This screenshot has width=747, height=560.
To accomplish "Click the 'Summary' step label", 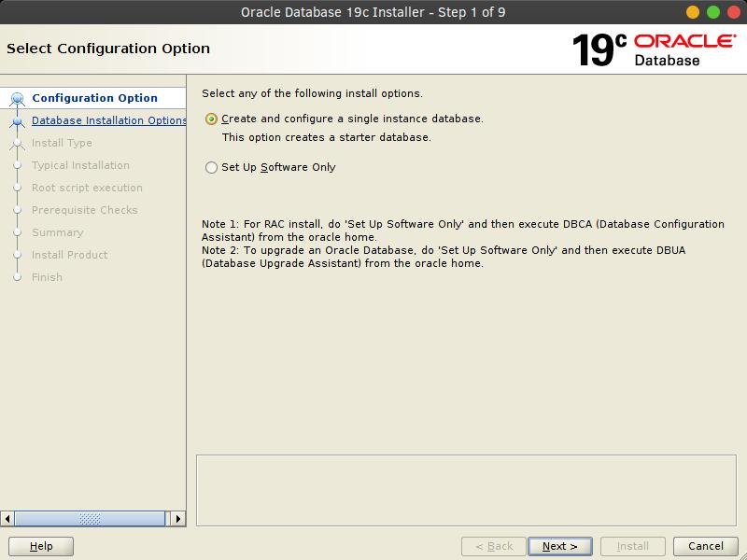I will tap(58, 232).
